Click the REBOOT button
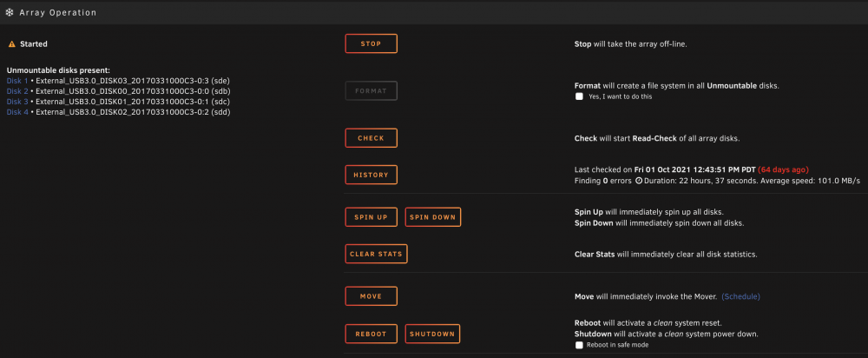Screen dimensions: 868x358 371,335
